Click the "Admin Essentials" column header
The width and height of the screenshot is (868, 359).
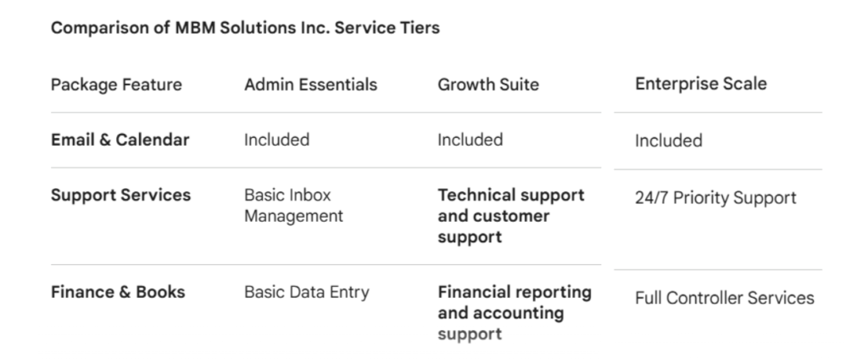click(x=310, y=85)
